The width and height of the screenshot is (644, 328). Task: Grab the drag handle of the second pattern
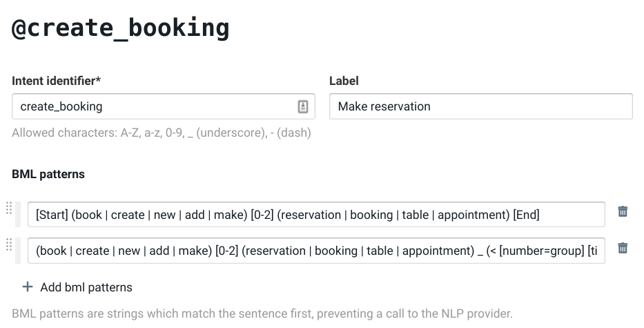click(9, 243)
